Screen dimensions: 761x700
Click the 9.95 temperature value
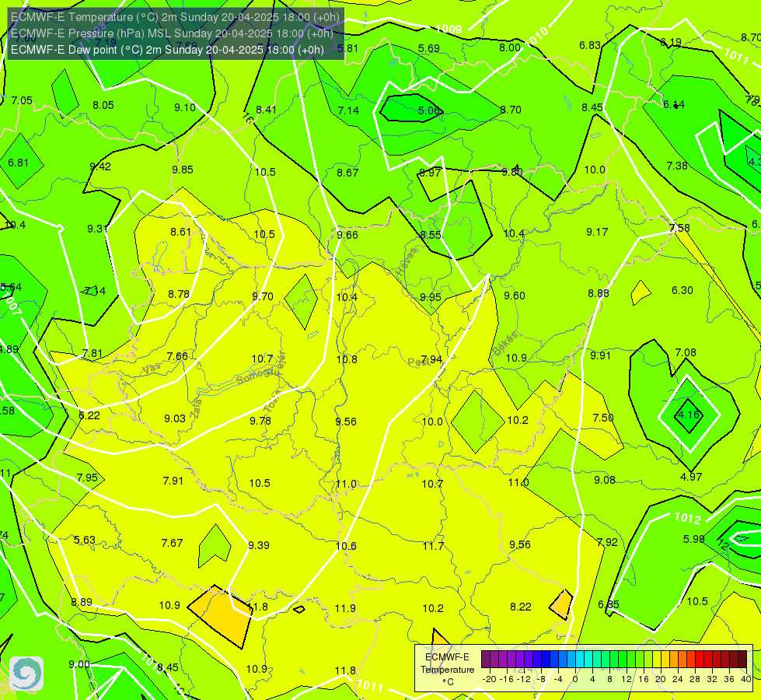pyautogui.click(x=431, y=297)
